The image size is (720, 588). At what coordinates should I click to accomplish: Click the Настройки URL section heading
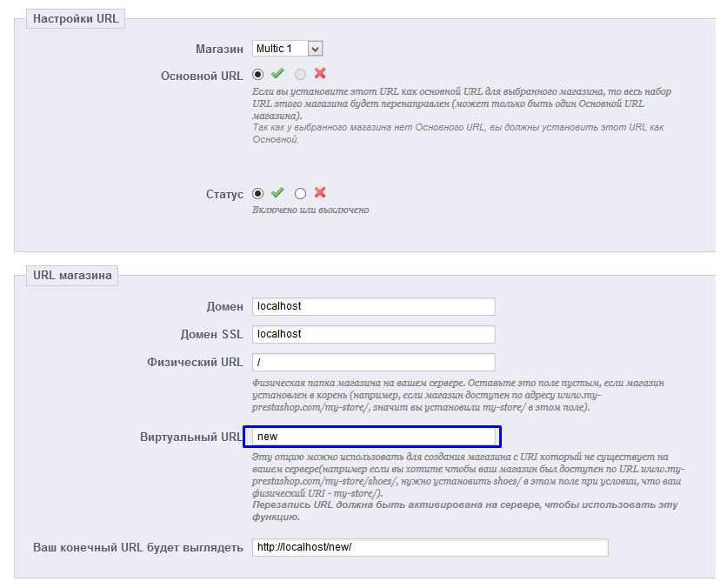click(77, 18)
